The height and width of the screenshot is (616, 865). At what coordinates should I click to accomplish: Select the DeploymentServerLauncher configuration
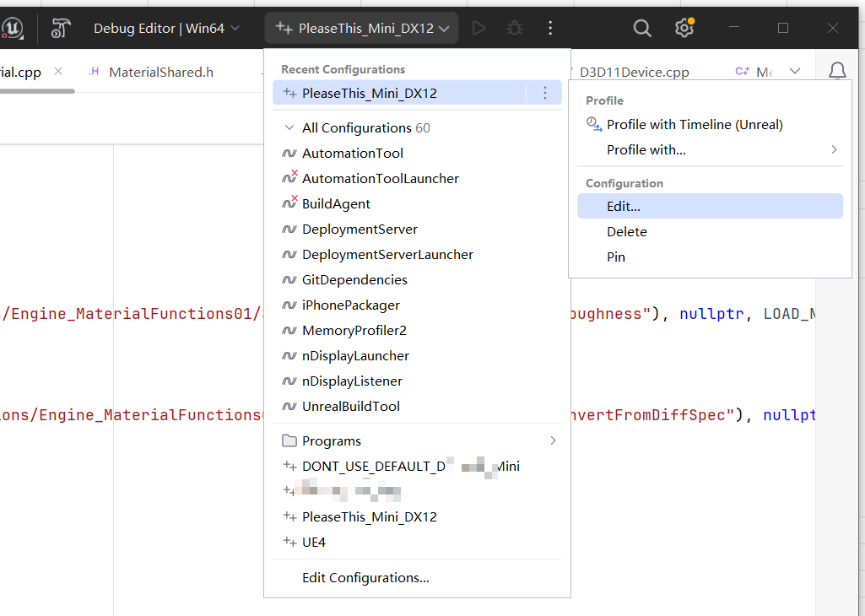417,255
